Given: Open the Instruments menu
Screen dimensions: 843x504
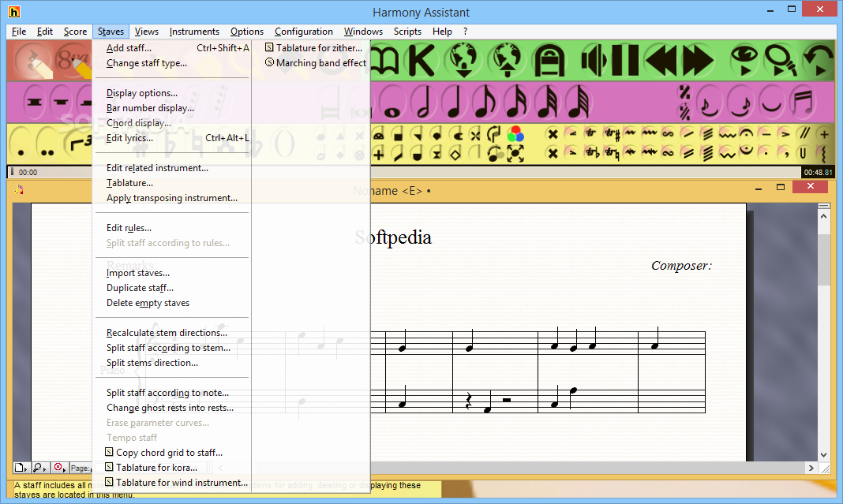Looking at the screenshot, I should [194, 32].
